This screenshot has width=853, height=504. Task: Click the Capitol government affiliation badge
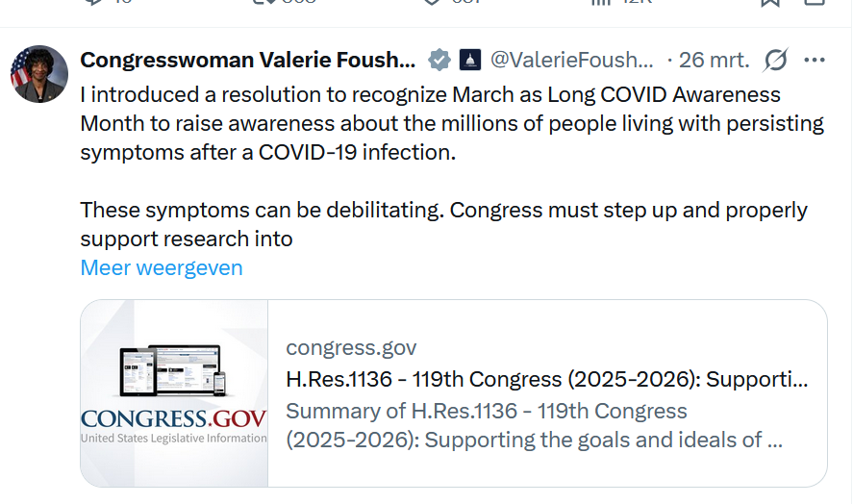click(x=470, y=60)
